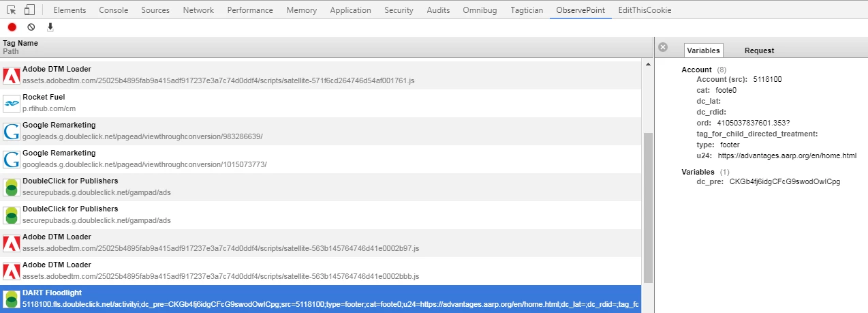Open the EditThisCookie tab

[x=645, y=10]
